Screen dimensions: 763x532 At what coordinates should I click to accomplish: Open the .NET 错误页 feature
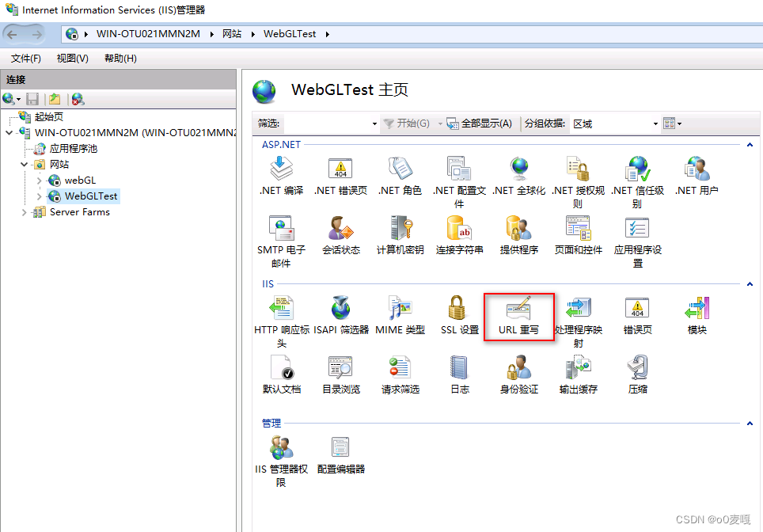click(340, 177)
